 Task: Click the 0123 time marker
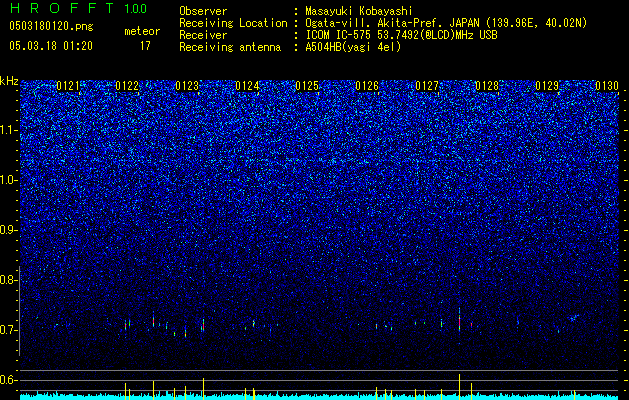click(187, 86)
